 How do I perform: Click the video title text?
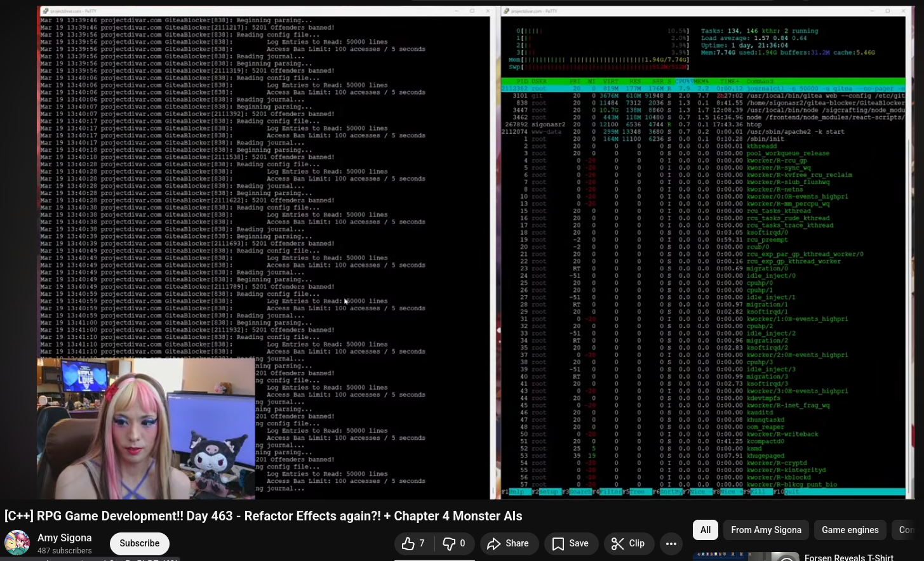click(263, 516)
